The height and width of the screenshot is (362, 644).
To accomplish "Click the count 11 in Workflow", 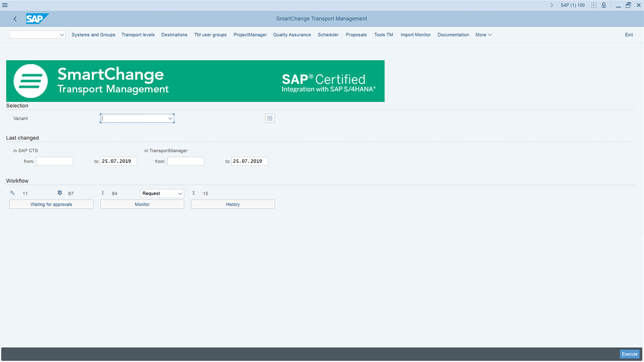I will (x=25, y=194).
